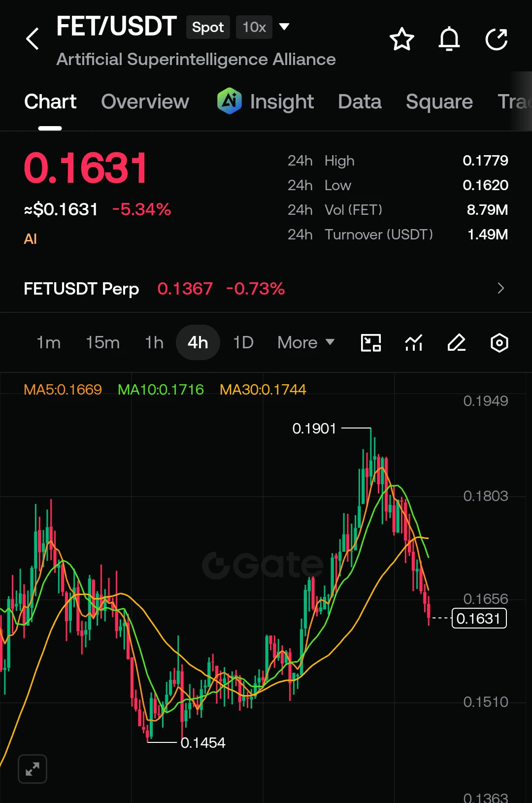Tap the MA30:0.1744 indicator label
This screenshot has width=532, height=803.
click(263, 390)
